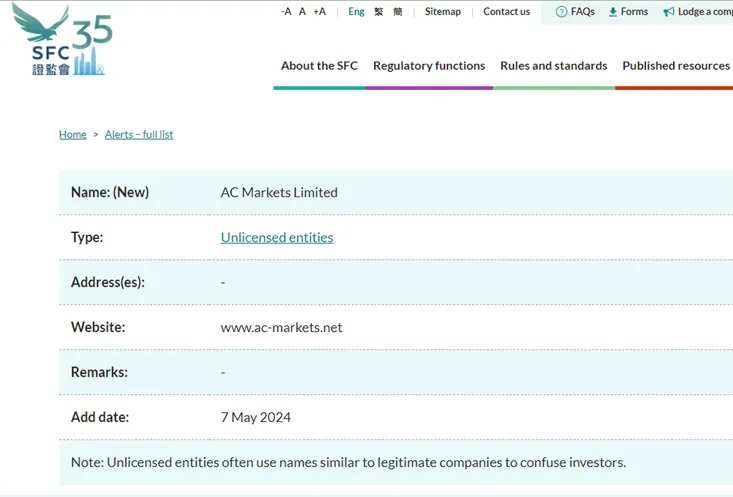Select the 7 May 2024 date text

point(256,417)
